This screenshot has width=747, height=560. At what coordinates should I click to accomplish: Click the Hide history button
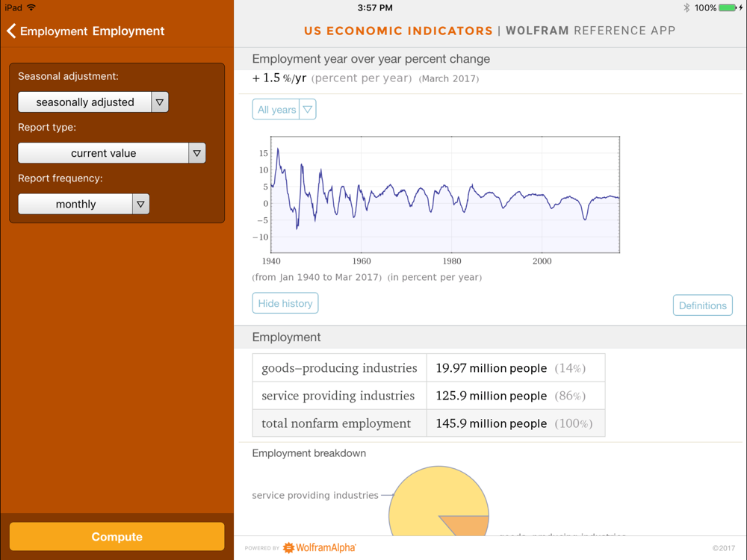[285, 303]
